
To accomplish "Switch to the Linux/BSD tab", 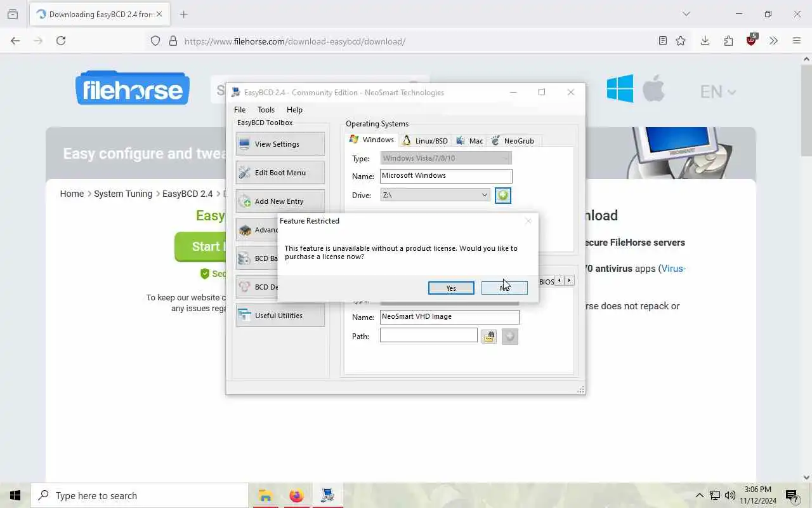I will pyautogui.click(x=425, y=141).
